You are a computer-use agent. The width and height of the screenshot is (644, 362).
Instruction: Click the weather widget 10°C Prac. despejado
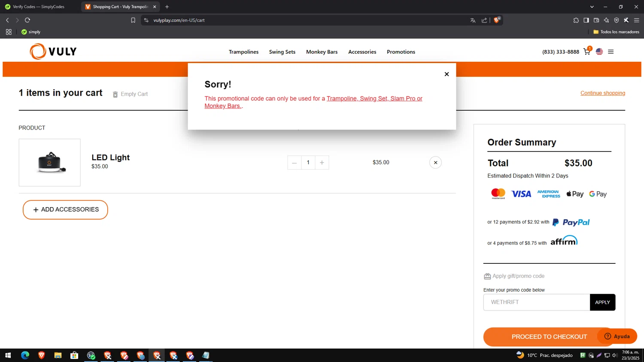tap(544, 355)
